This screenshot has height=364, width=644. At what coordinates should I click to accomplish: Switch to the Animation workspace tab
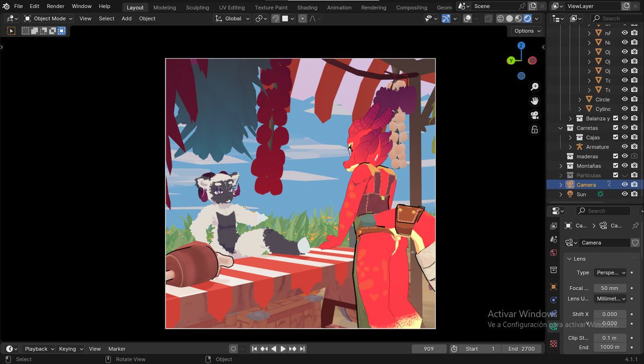point(339,8)
